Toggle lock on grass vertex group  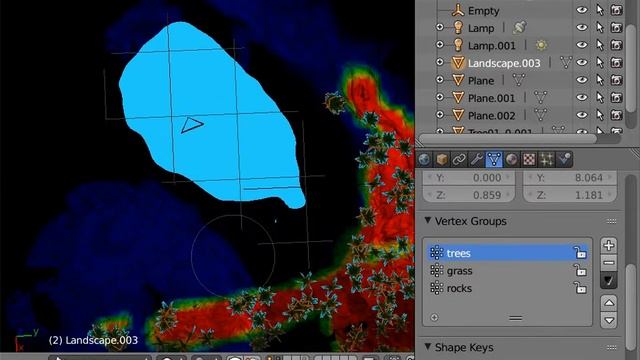point(580,270)
